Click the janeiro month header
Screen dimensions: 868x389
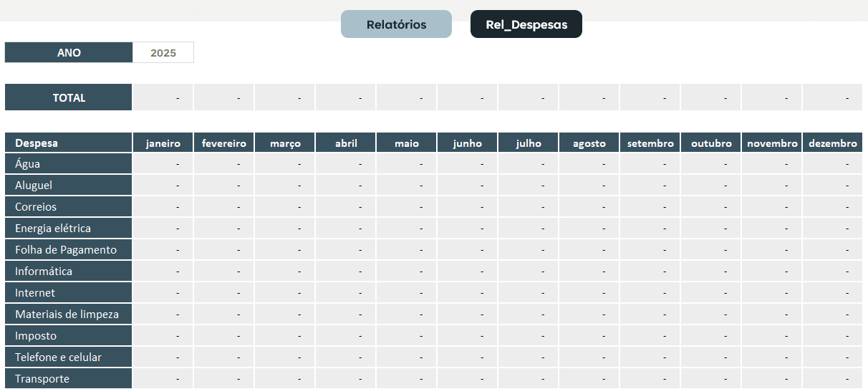163,143
